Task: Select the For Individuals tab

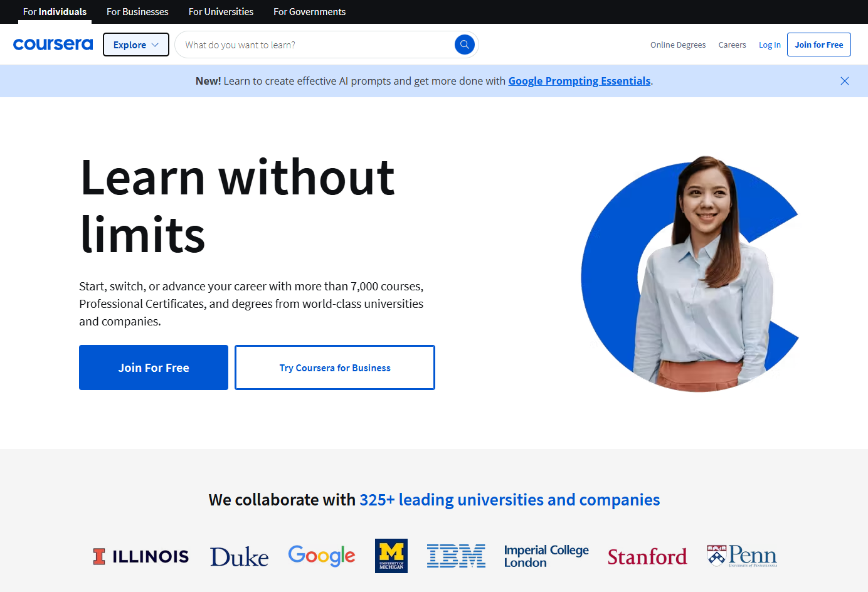Action: 55,12
